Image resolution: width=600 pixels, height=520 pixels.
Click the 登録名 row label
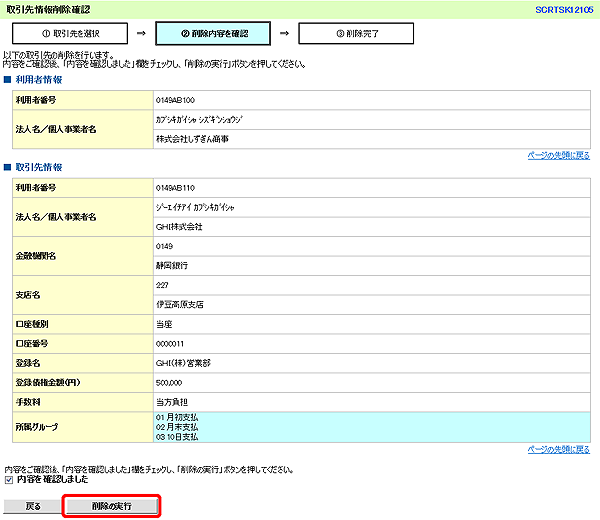point(28,363)
